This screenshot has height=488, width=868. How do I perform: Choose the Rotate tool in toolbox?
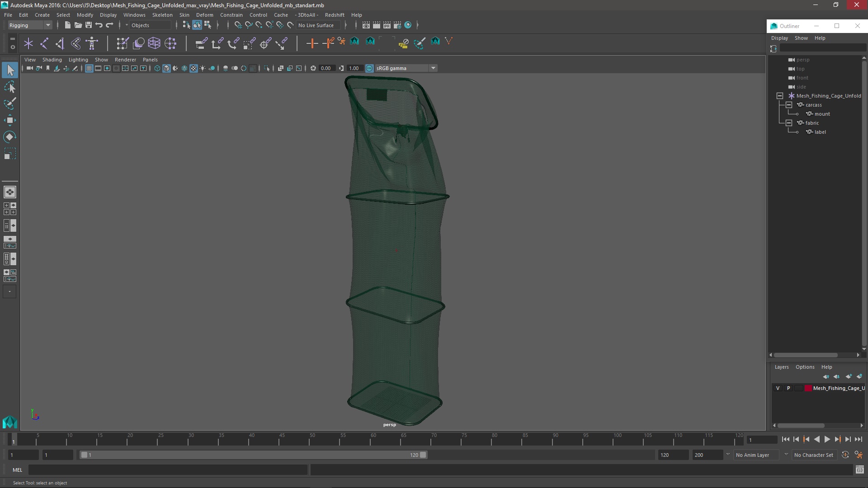10,137
